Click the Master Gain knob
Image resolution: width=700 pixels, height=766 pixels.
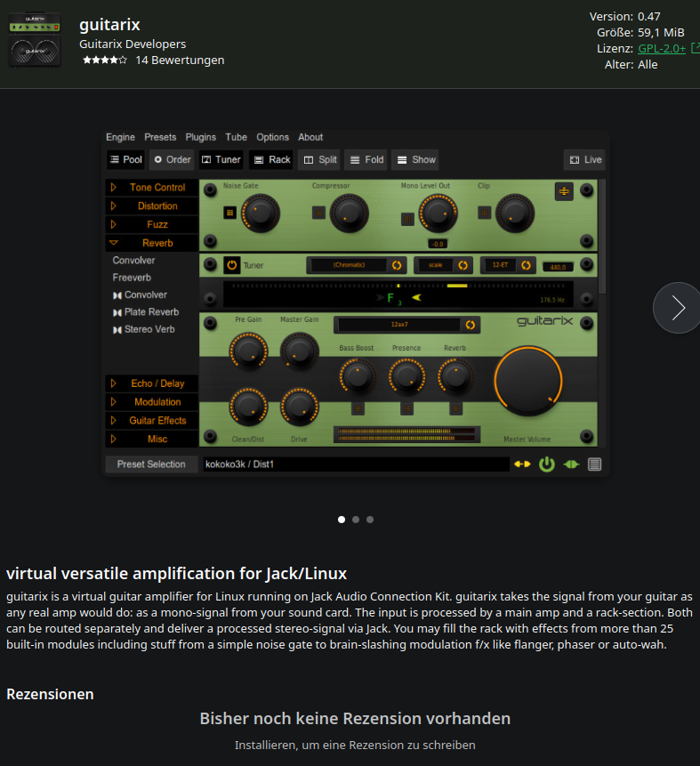click(299, 351)
